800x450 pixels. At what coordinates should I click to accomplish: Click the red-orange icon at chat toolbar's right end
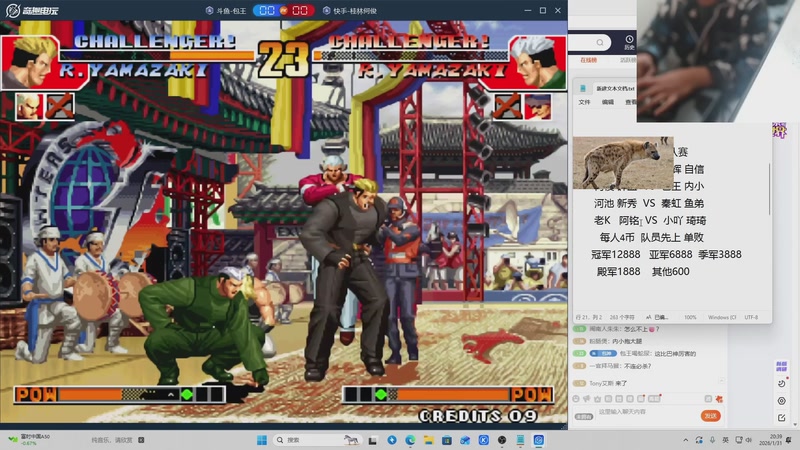tap(719, 399)
